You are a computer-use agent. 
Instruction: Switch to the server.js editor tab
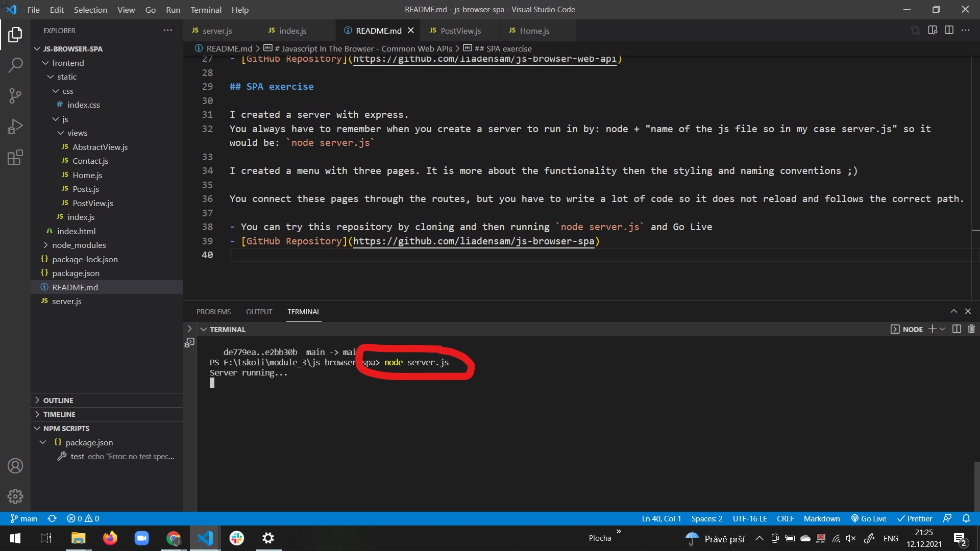coord(217,31)
